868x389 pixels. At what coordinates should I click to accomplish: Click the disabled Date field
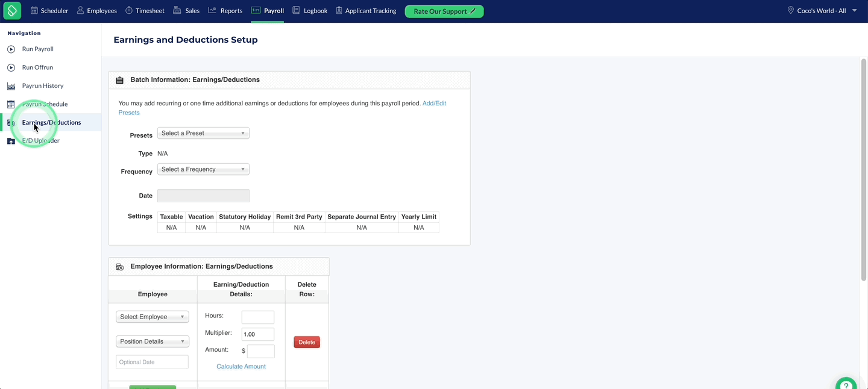coord(203,196)
